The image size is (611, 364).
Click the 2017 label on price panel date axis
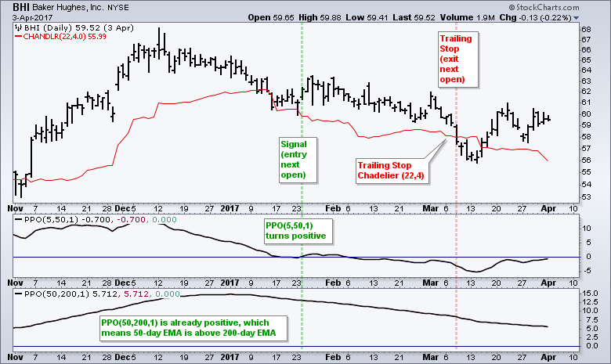point(230,208)
